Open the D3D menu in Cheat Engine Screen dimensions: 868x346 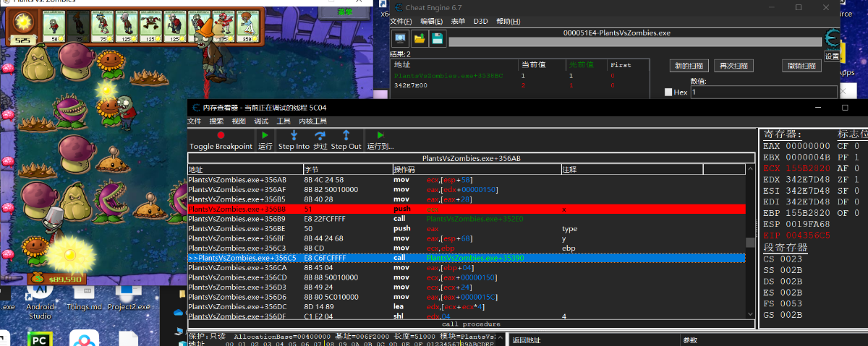pyautogui.click(x=480, y=22)
